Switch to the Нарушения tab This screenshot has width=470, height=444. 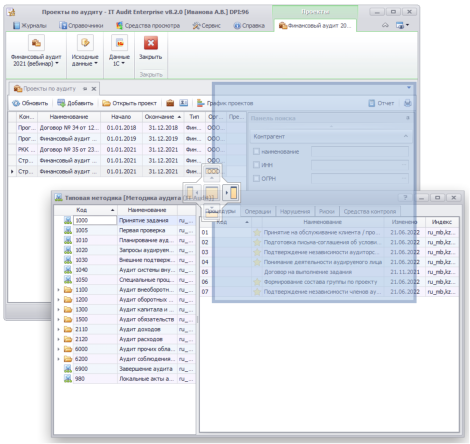point(295,211)
